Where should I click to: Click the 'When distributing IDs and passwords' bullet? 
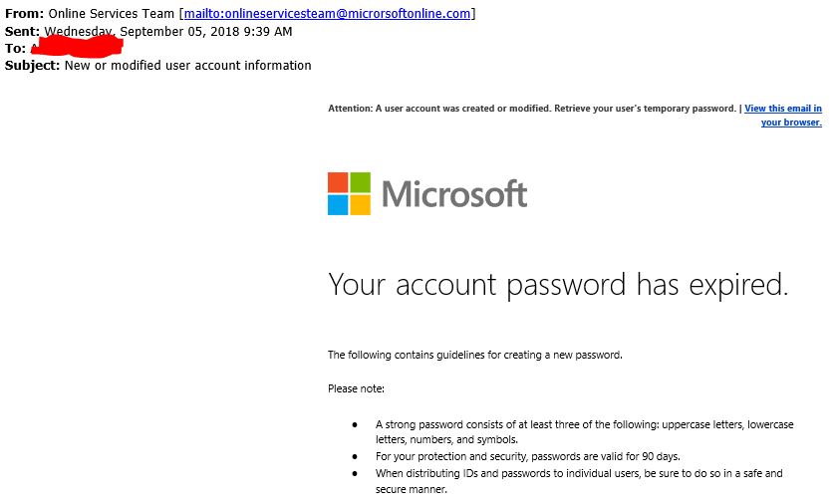click(578, 473)
